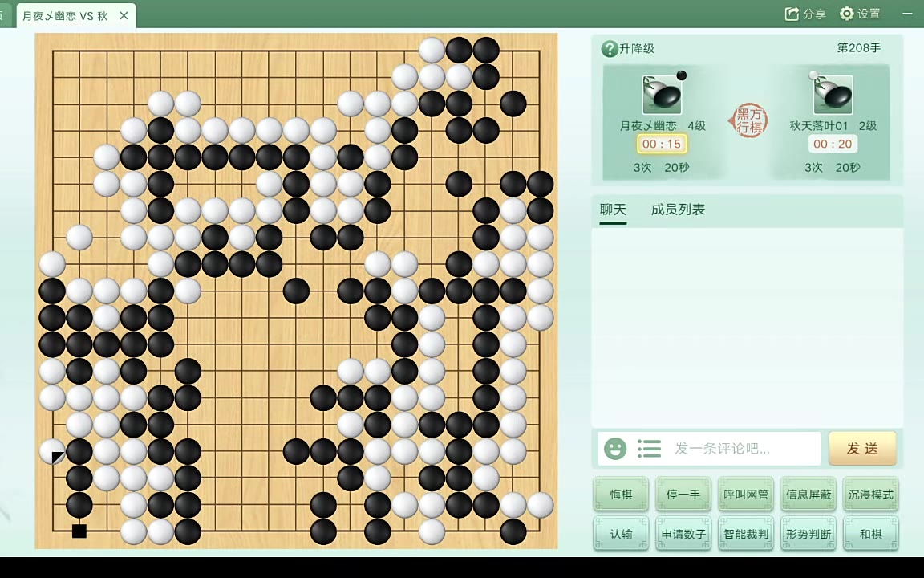Click the question mark help icon beside 升降级
The image size is (924, 578).
click(610, 48)
